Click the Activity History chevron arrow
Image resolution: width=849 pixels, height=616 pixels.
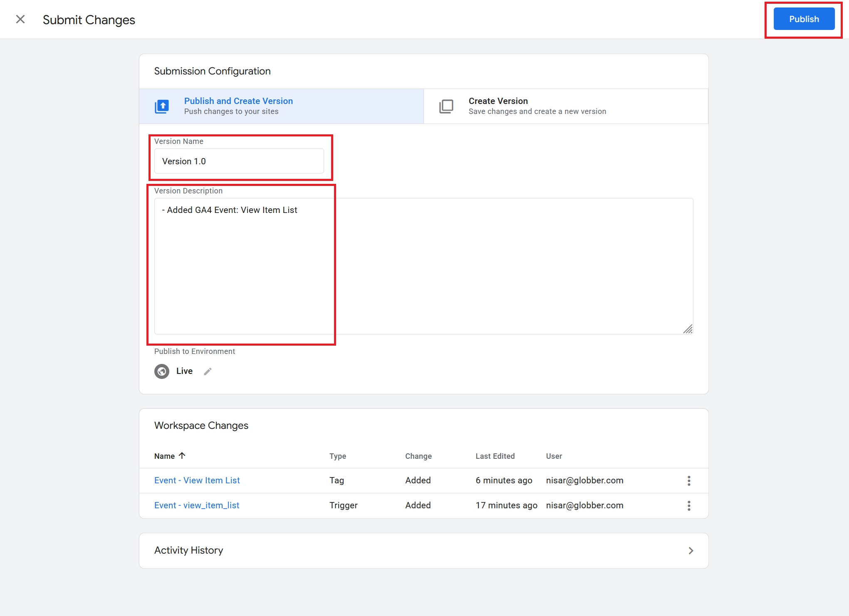coord(691,551)
